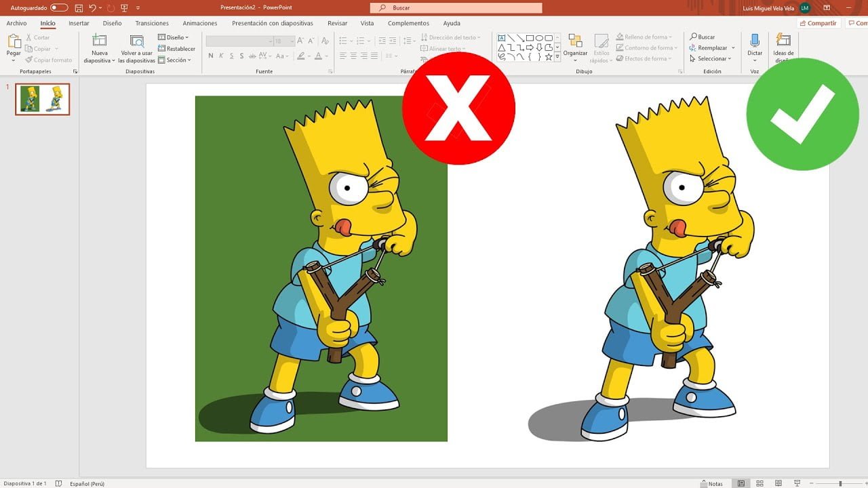Screen dimensions: 868x488
Task: Toggle strikethrough (abc) formatting
Action: pyautogui.click(x=254, y=56)
